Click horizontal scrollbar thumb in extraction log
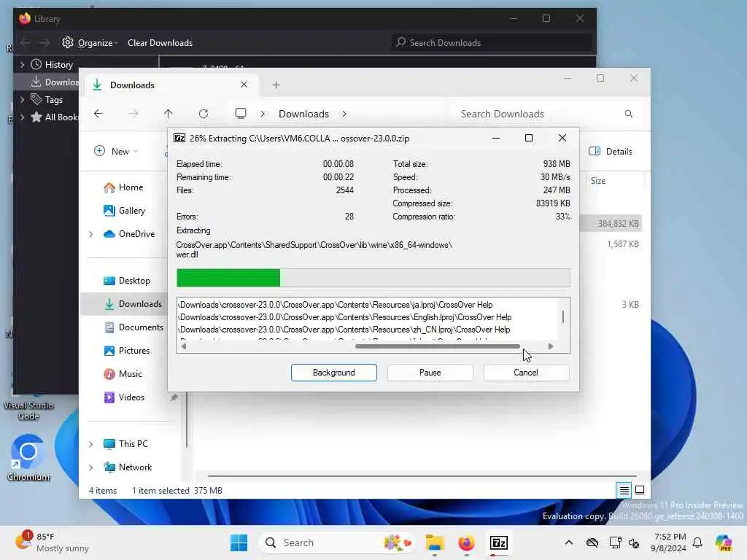Viewport: 747px width, 560px height. click(x=438, y=346)
